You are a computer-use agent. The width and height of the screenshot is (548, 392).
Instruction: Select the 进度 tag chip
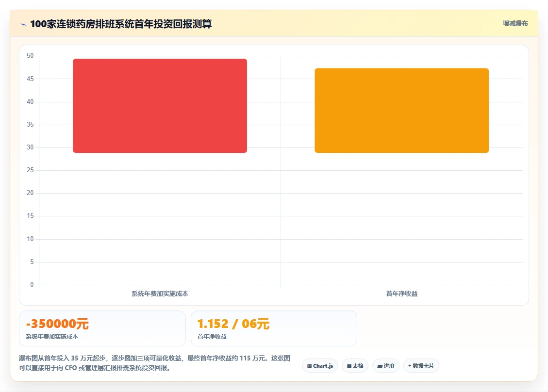coord(386,366)
